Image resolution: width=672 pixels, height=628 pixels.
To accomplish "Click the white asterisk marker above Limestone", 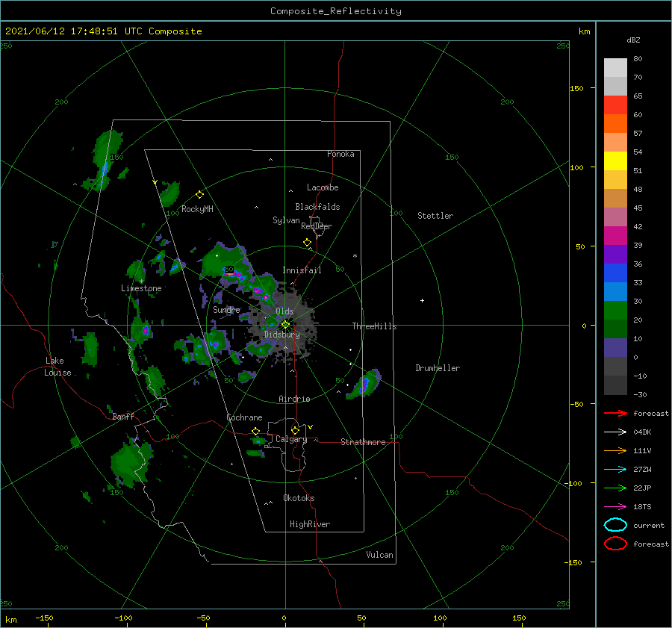I will [141, 282].
